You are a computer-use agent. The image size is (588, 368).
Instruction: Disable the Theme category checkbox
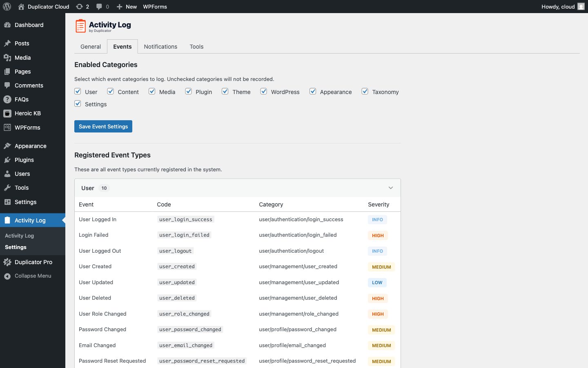pos(225,91)
